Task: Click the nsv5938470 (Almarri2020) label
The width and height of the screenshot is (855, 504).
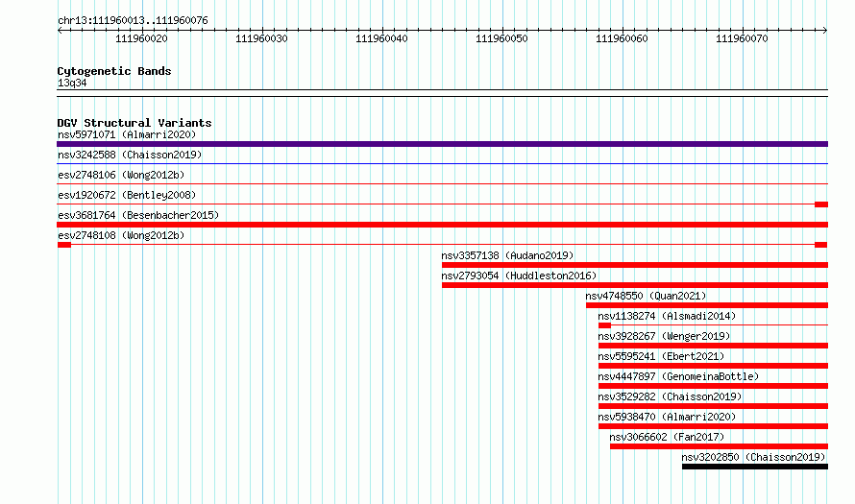Action: pyautogui.click(x=667, y=417)
